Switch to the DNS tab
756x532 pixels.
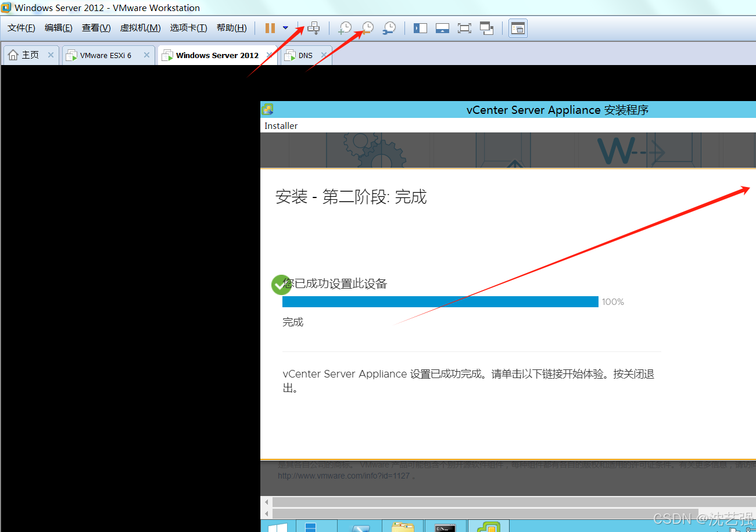(x=306, y=55)
